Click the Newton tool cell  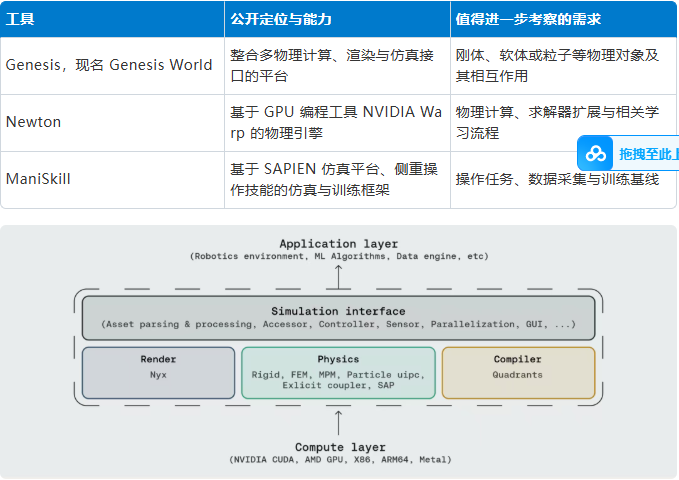112,123
